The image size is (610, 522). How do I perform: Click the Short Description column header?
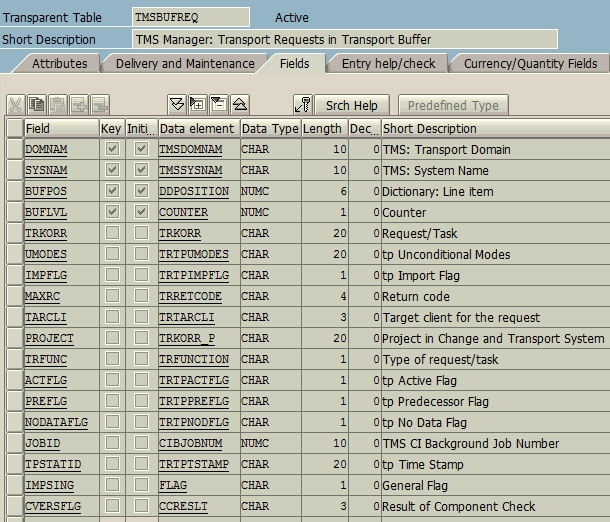(495, 128)
